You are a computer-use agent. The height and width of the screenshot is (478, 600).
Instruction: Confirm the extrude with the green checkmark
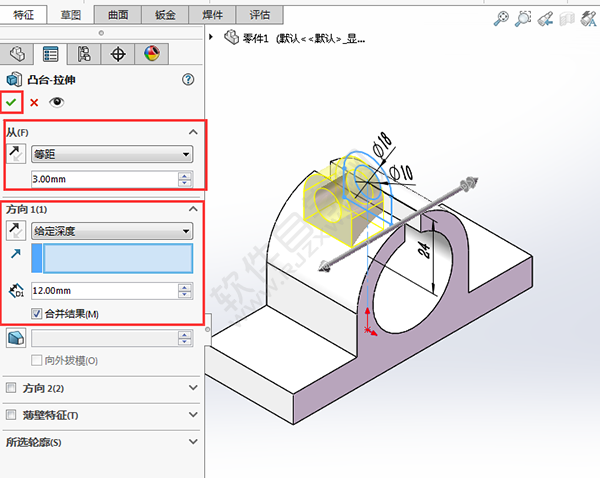[x=12, y=102]
